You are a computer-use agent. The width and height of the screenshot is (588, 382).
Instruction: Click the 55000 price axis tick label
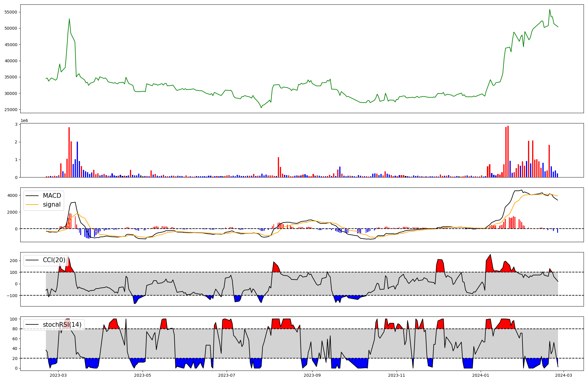[x=11, y=12]
